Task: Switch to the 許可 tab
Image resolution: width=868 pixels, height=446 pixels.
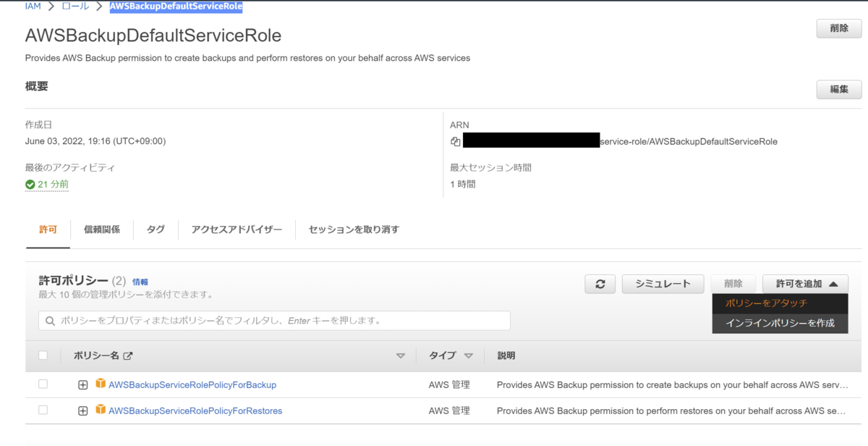Action: pos(48,230)
